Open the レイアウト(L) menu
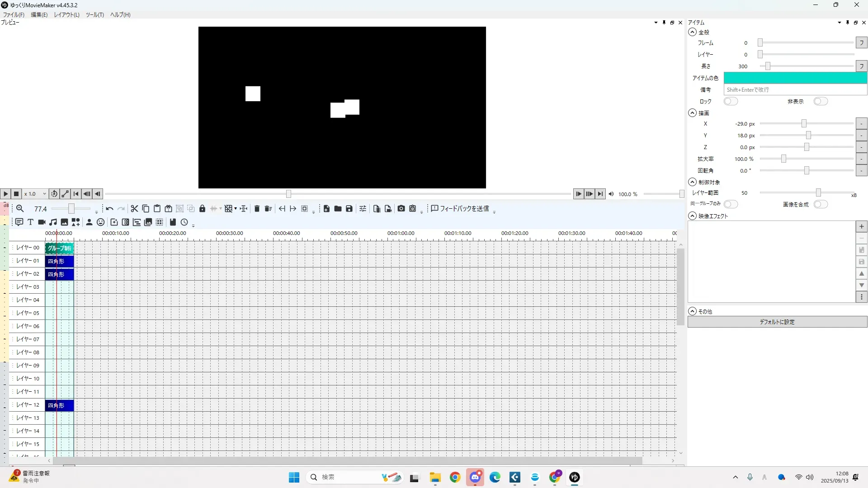868x488 pixels. 66,14
